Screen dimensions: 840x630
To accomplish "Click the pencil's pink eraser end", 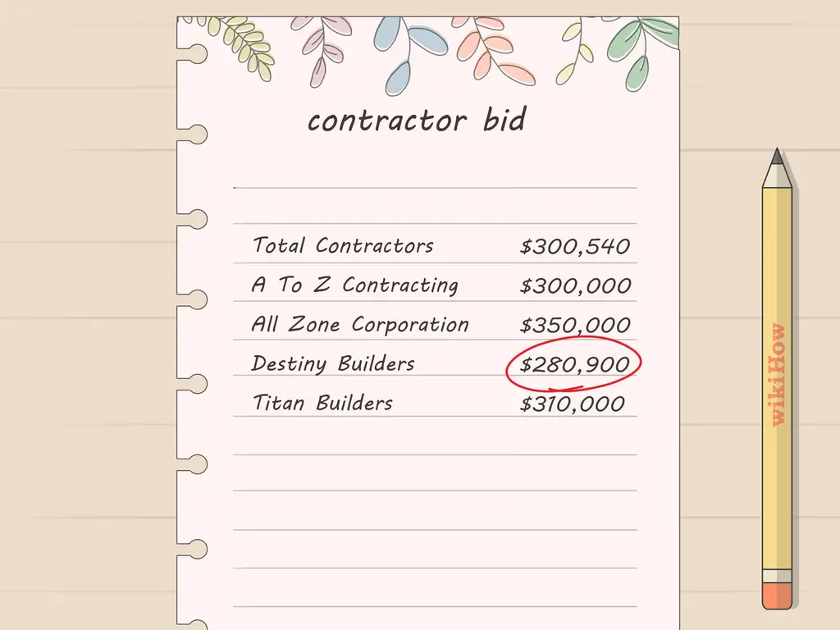I will [777, 596].
